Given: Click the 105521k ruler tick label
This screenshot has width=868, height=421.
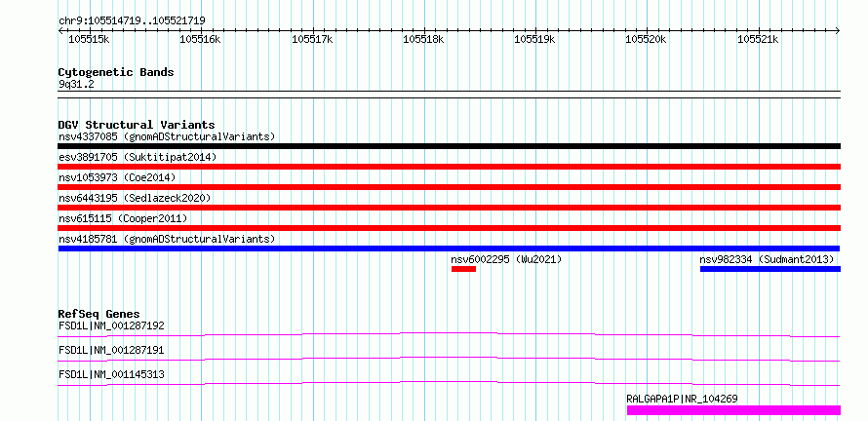Looking at the screenshot, I should tap(758, 39).
